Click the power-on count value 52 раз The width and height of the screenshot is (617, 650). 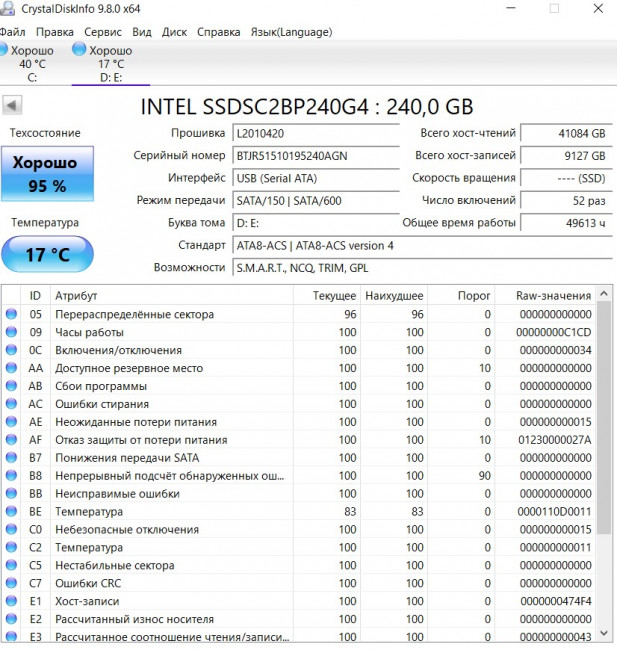tap(566, 201)
